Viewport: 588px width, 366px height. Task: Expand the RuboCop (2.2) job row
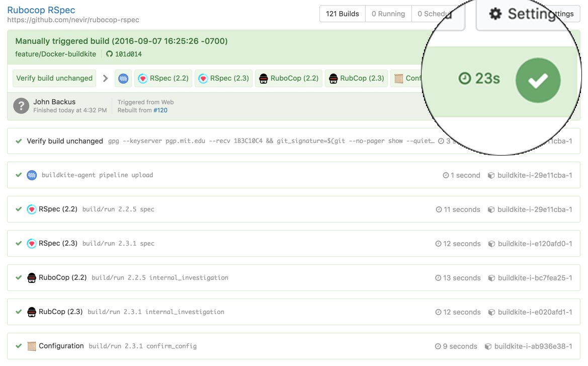click(294, 278)
